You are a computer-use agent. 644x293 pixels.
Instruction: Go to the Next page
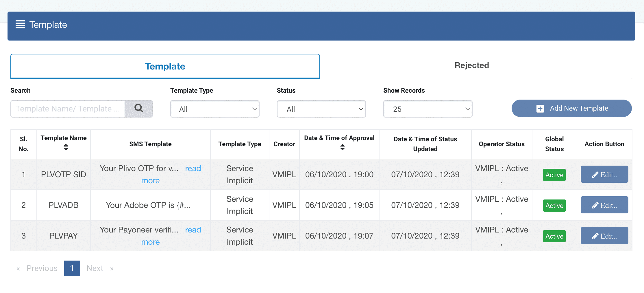click(x=95, y=268)
